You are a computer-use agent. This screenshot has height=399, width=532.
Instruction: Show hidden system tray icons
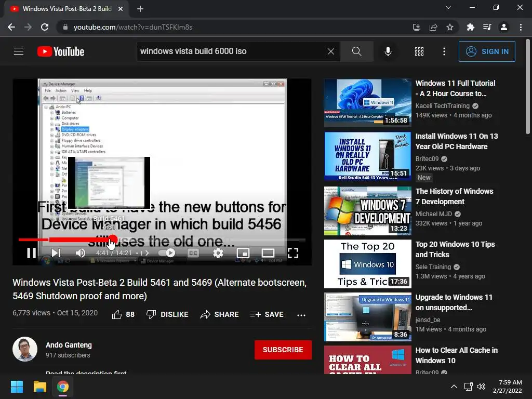454,387
